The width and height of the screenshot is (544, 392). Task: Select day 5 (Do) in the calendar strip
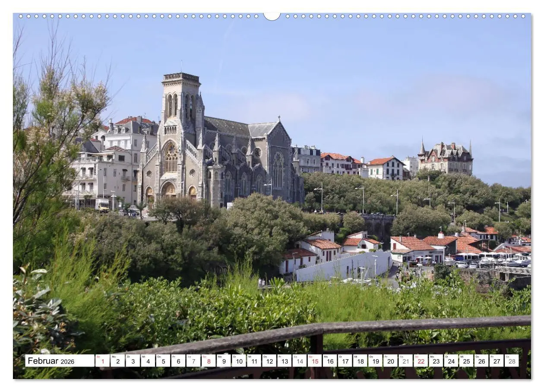(x=163, y=361)
